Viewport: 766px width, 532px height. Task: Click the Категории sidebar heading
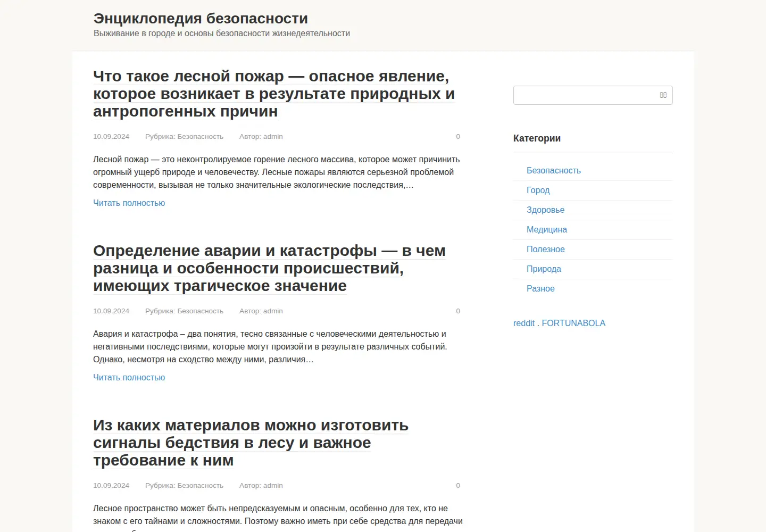tap(537, 138)
